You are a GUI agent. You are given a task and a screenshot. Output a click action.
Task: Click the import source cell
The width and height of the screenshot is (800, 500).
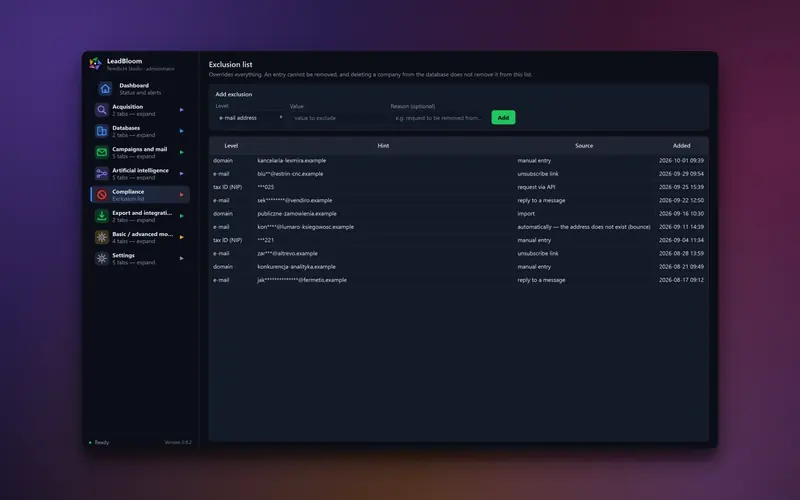(x=526, y=214)
